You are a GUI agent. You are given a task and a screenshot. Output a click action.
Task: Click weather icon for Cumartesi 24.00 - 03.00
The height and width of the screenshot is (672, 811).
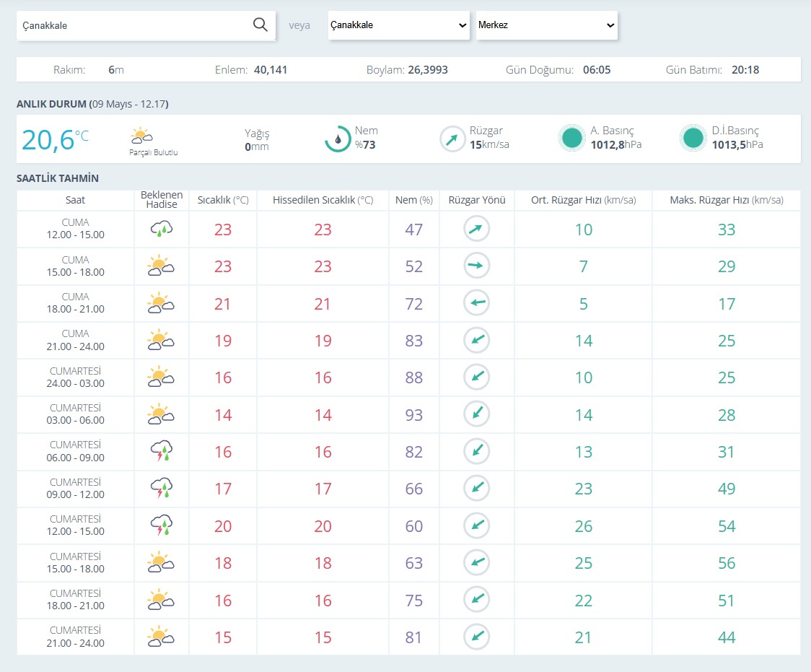(x=161, y=377)
